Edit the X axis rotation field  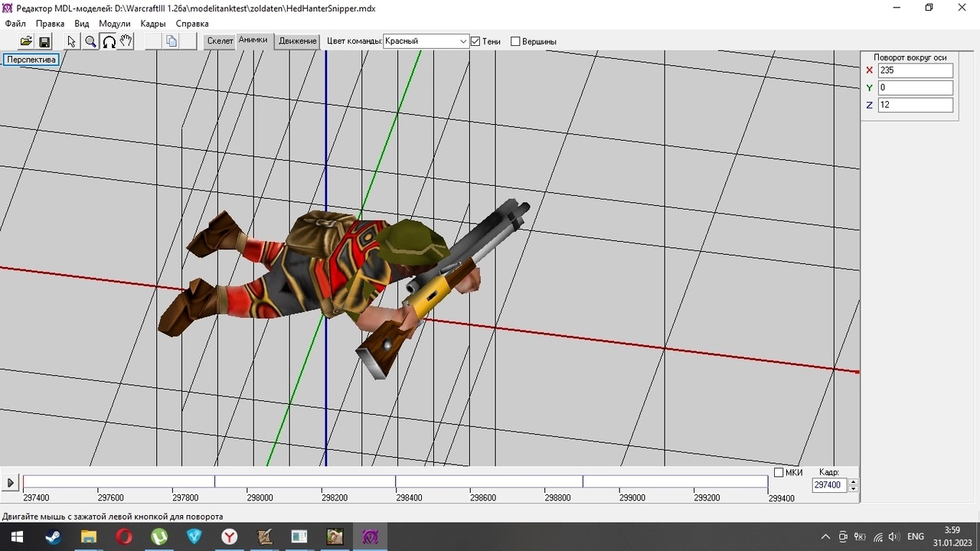[916, 70]
